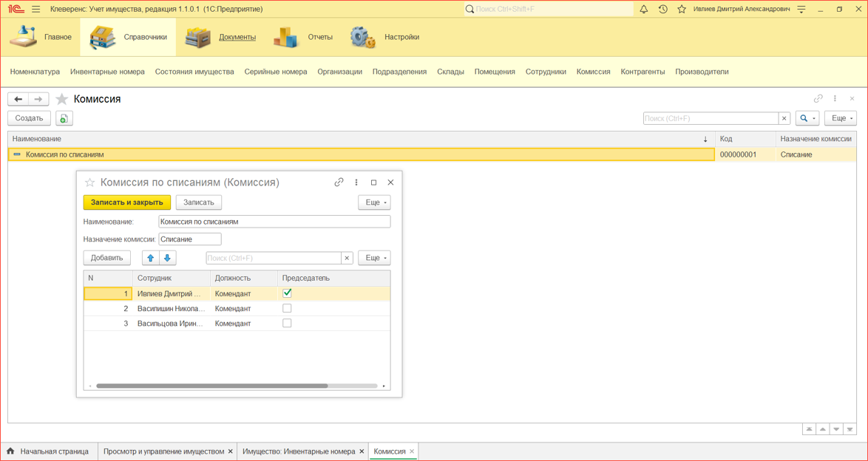Click Home icon on Начальная страница tab
Screen dimensions: 868x461
(10, 451)
